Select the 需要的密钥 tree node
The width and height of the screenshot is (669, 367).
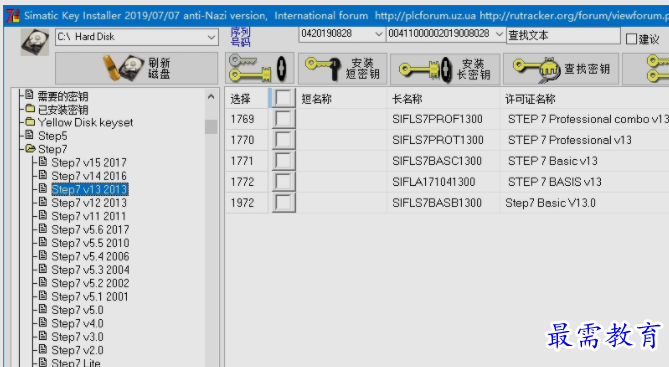click(63, 96)
